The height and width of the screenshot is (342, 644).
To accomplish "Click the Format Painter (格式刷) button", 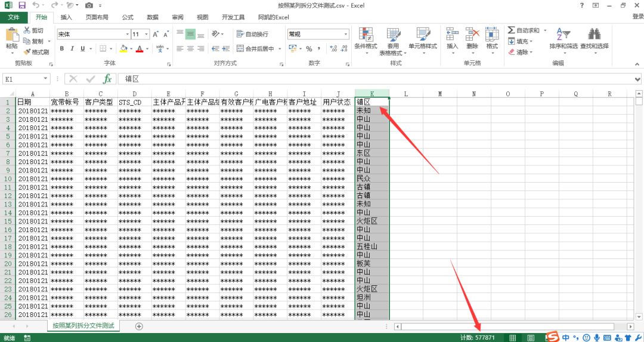I will point(36,52).
